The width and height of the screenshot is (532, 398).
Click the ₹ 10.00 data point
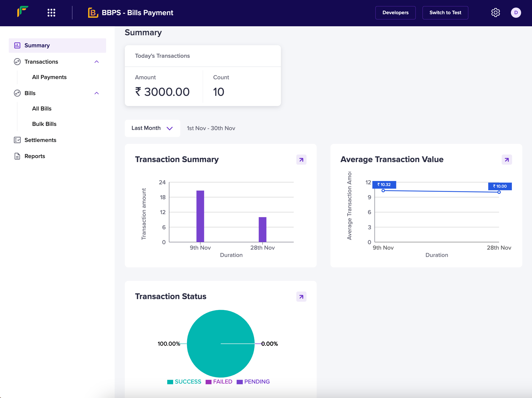click(x=499, y=192)
